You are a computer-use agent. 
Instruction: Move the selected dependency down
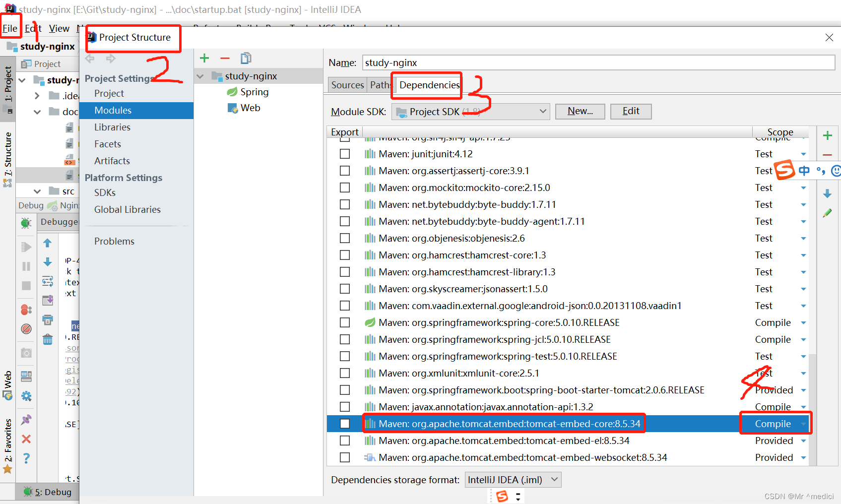point(827,193)
